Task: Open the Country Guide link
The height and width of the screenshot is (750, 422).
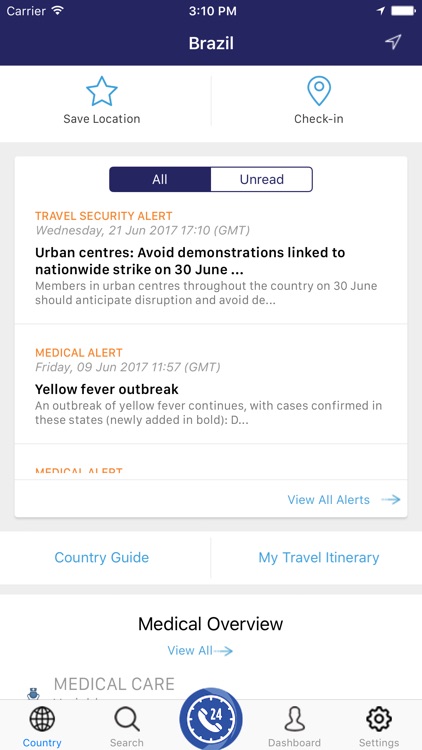Action: point(101,558)
